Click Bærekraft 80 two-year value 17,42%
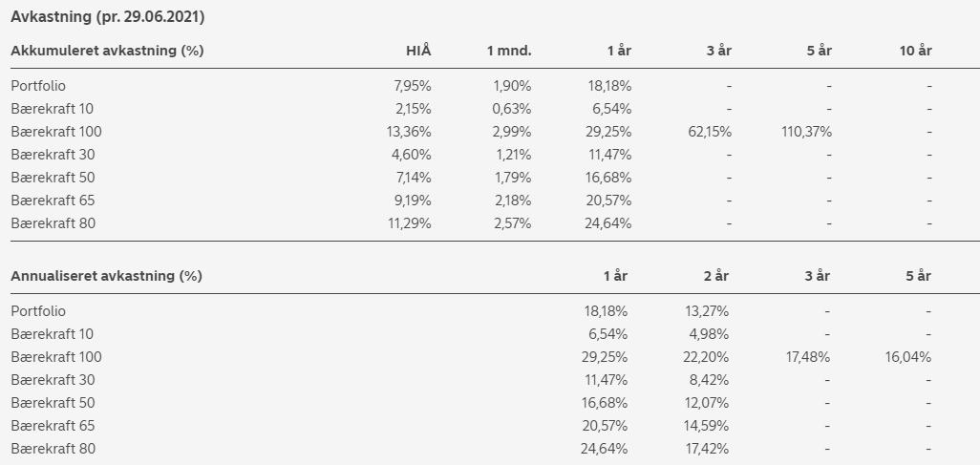Viewport: 980px width, 465px height. click(706, 449)
